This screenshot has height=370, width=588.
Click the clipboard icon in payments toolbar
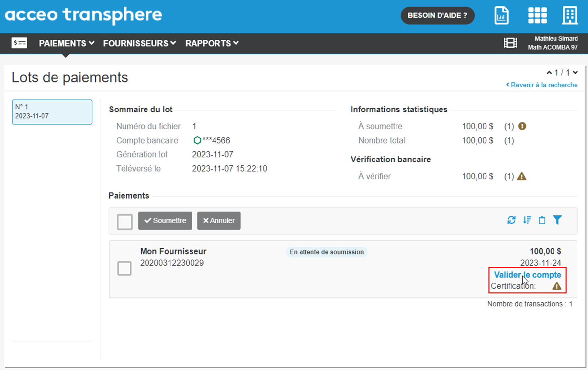point(542,220)
